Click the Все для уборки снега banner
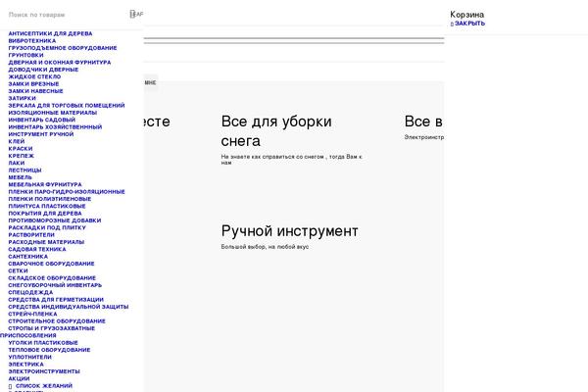 (276, 131)
